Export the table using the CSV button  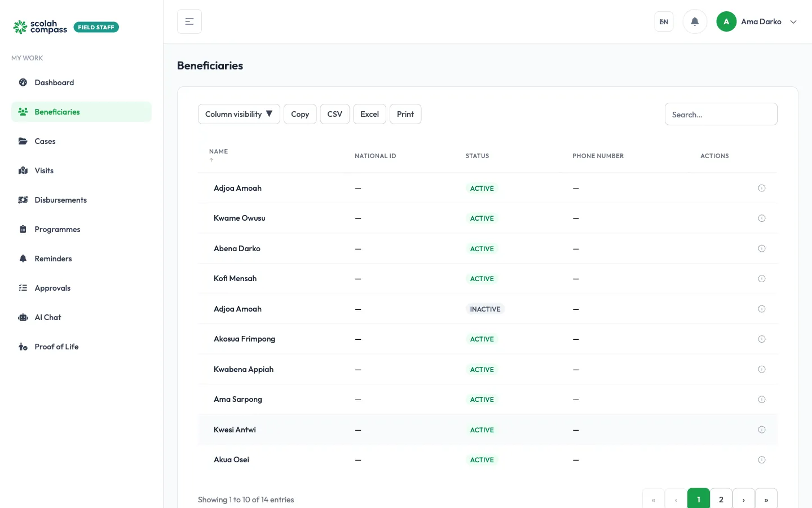click(335, 114)
